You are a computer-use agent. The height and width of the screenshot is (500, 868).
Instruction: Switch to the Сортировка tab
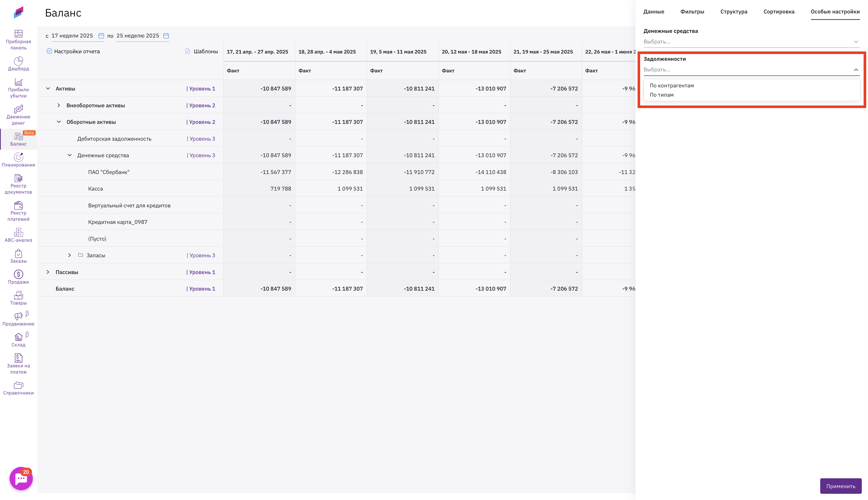pos(779,12)
